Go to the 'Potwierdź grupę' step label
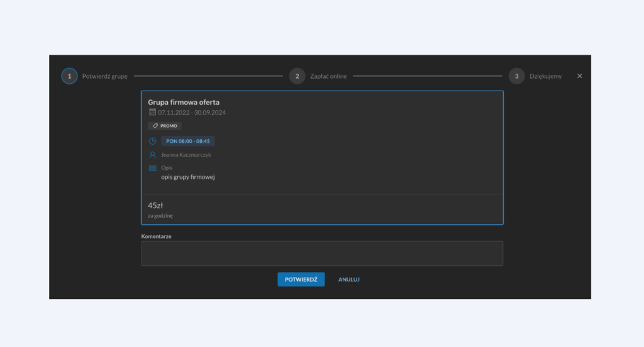This screenshot has height=347, width=644. pyautogui.click(x=105, y=76)
